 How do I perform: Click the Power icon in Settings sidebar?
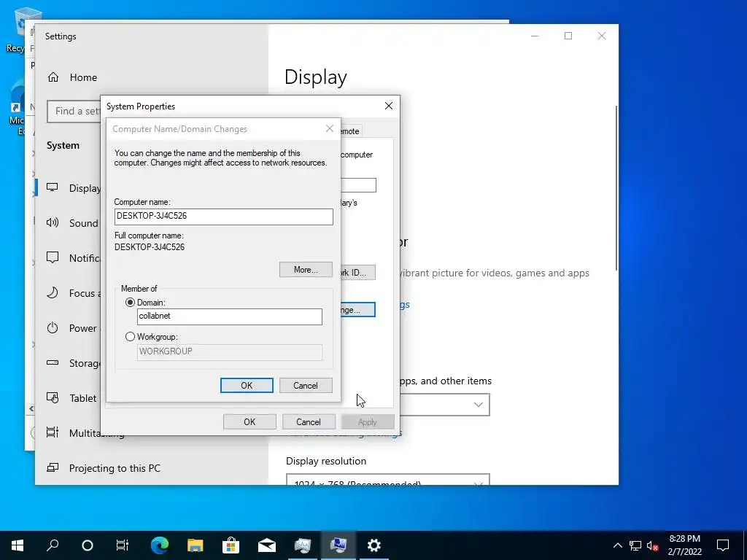(53, 327)
